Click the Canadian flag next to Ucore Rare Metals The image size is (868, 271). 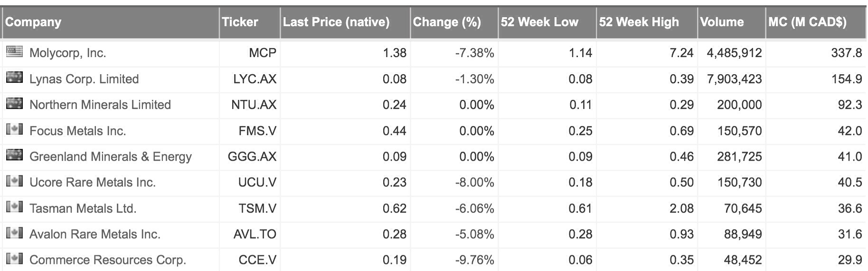[x=14, y=181]
